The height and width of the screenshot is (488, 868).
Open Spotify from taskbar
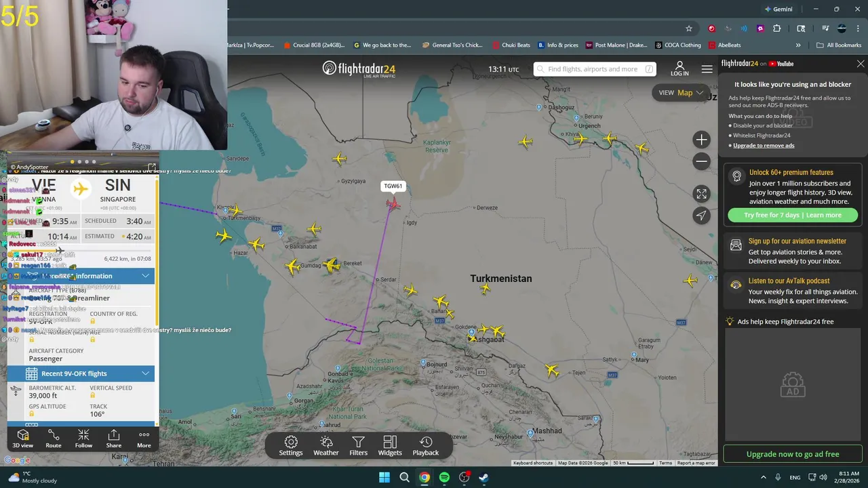[x=444, y=477]
